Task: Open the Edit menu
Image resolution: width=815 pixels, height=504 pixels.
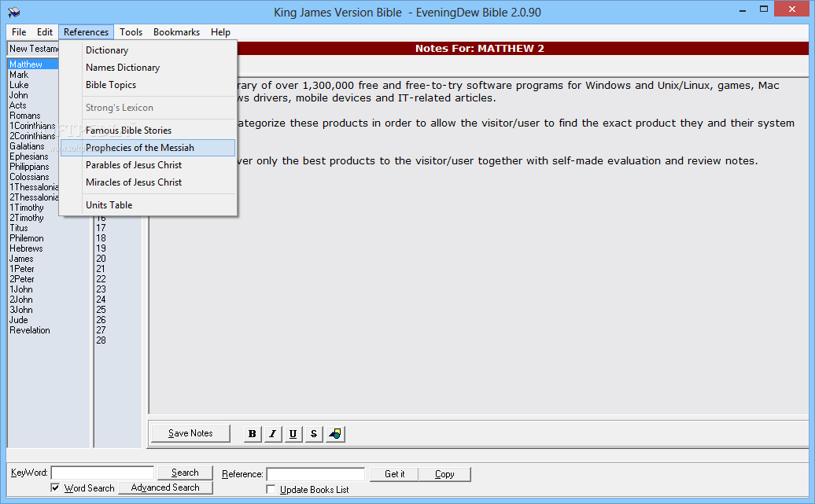Action: pos(45,32)
